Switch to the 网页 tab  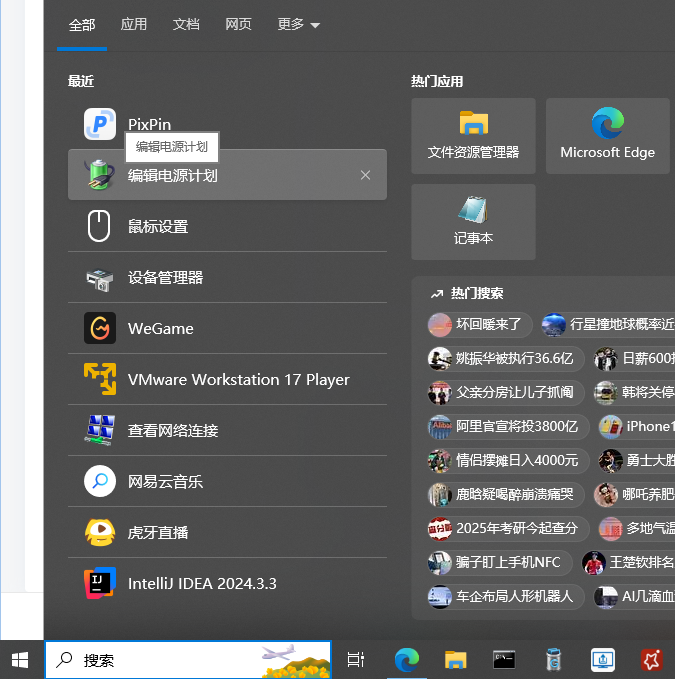[238, 24]
